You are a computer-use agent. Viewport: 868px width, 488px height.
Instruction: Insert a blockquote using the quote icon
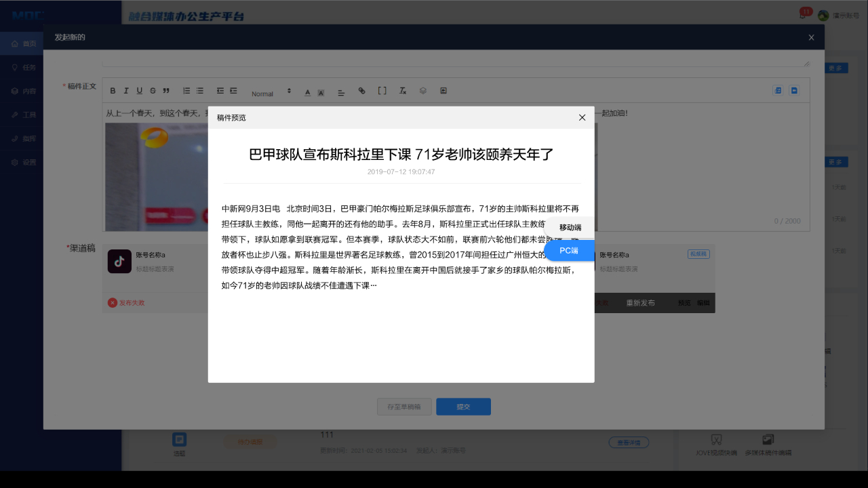click(166, 91)
